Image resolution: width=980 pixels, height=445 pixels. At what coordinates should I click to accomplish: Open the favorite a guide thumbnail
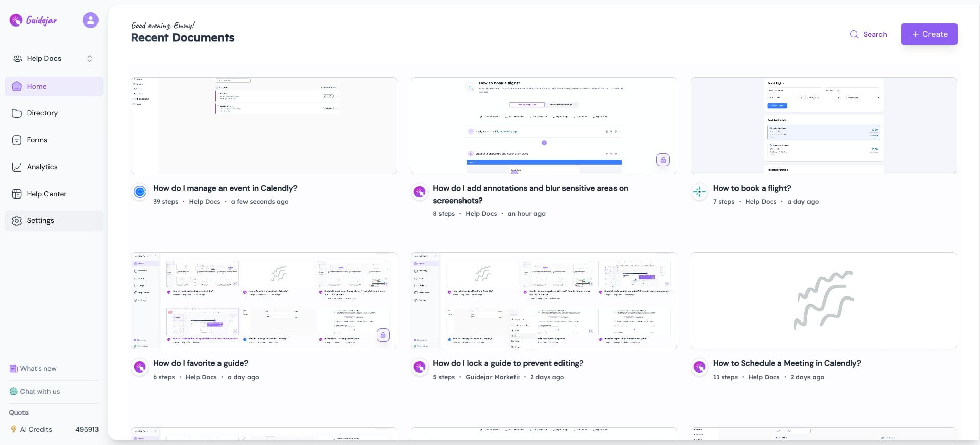pos(264,301)
